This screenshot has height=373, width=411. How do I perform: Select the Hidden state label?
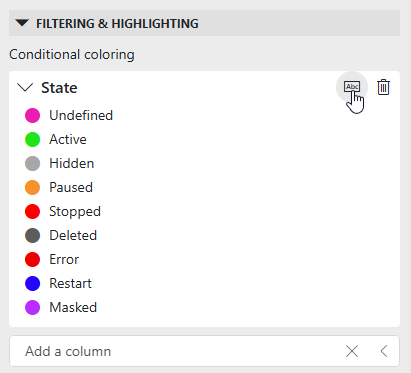click(x=72, y=163)
